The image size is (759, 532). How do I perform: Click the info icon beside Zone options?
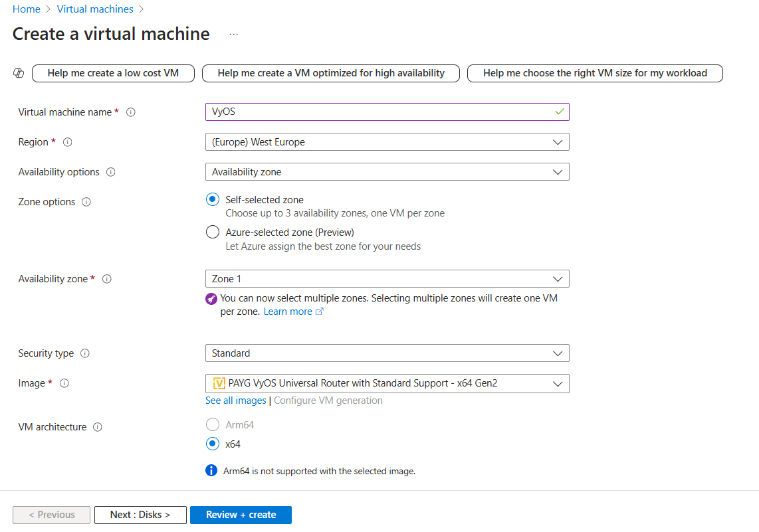tap(86, 202)
